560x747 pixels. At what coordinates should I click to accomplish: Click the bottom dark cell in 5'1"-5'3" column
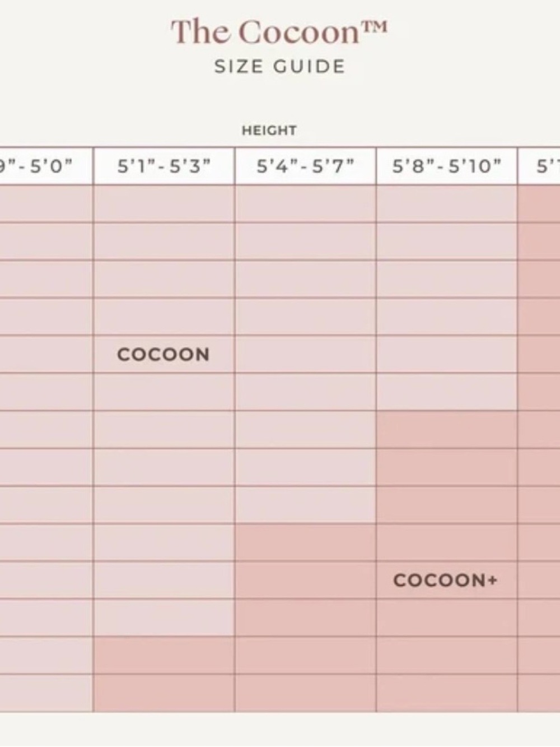(164, 693)
